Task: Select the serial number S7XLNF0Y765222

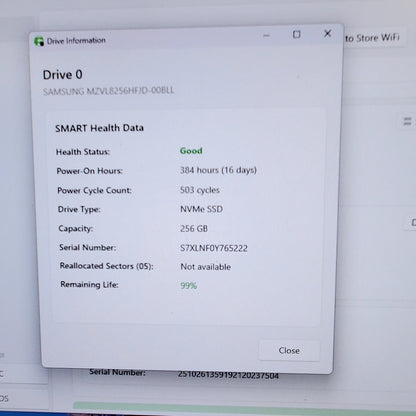Action: click(214, 248)
